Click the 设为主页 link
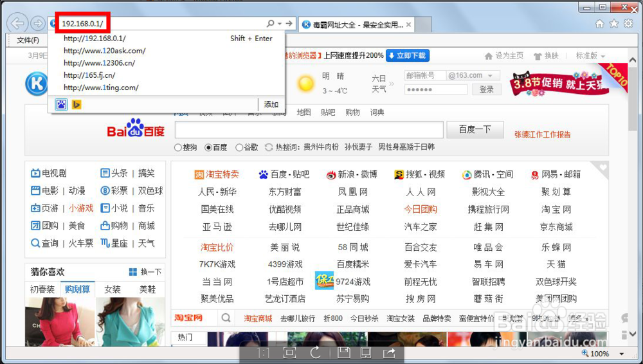643x364 pixels. tap(504, 56)
